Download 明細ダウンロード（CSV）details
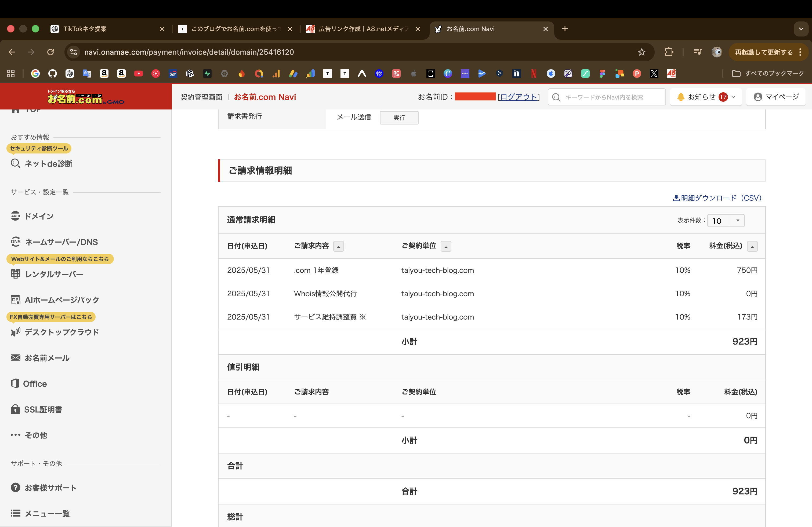This screenshot has width=812, height=527. (x=716, y=198)
